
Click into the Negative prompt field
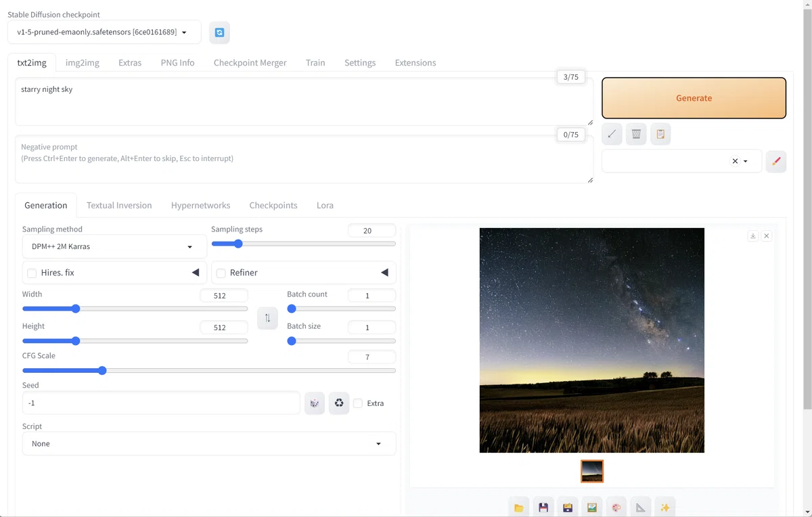click(x=304, y=159)
